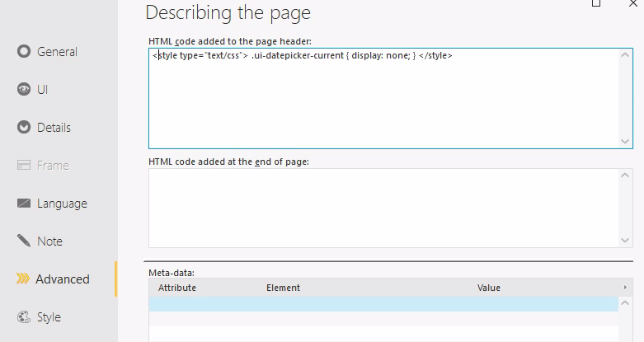Image resolution: width=644 pixels, height=342 pixels.
Task: Select the Details icon in the sidebar
Action: [24, 128]
